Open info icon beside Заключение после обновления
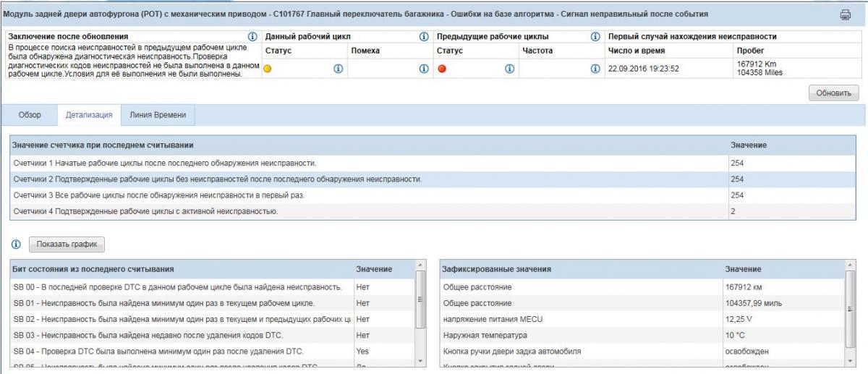This screenshot has height=374, width=868. click(x=252, y=36)
